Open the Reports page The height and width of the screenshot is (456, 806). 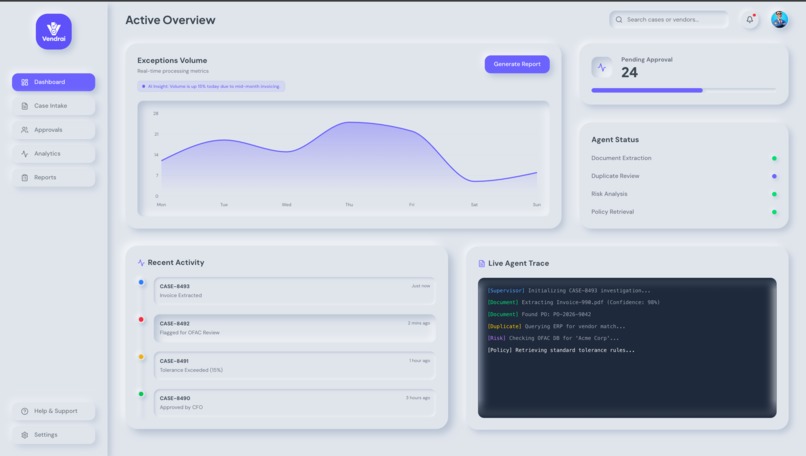(53, 177)
